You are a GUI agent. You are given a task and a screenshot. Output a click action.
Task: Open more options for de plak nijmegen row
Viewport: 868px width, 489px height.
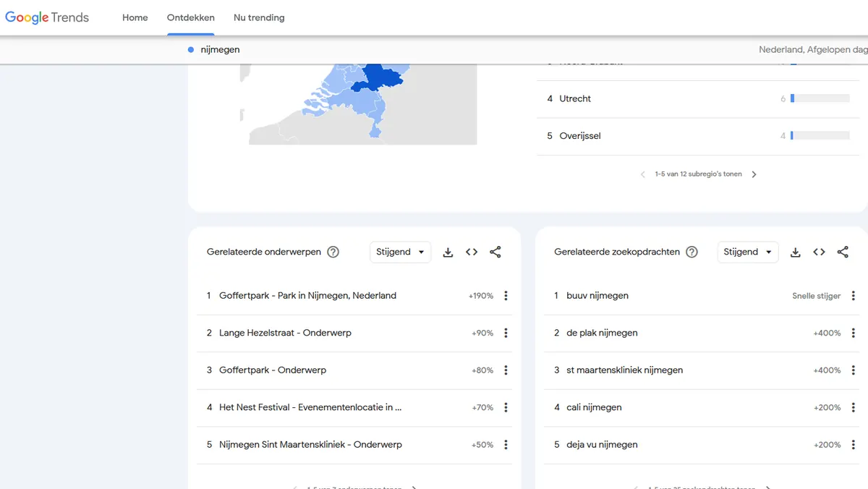pos(854,333)
